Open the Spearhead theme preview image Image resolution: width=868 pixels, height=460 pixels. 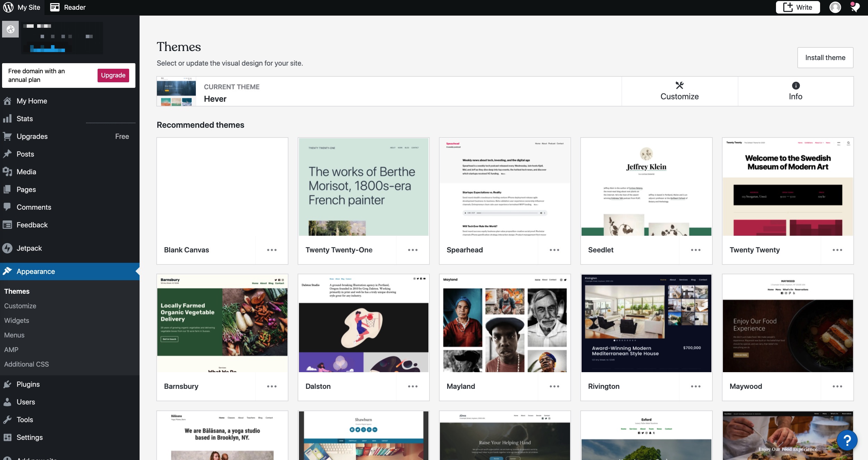(505, 187)
